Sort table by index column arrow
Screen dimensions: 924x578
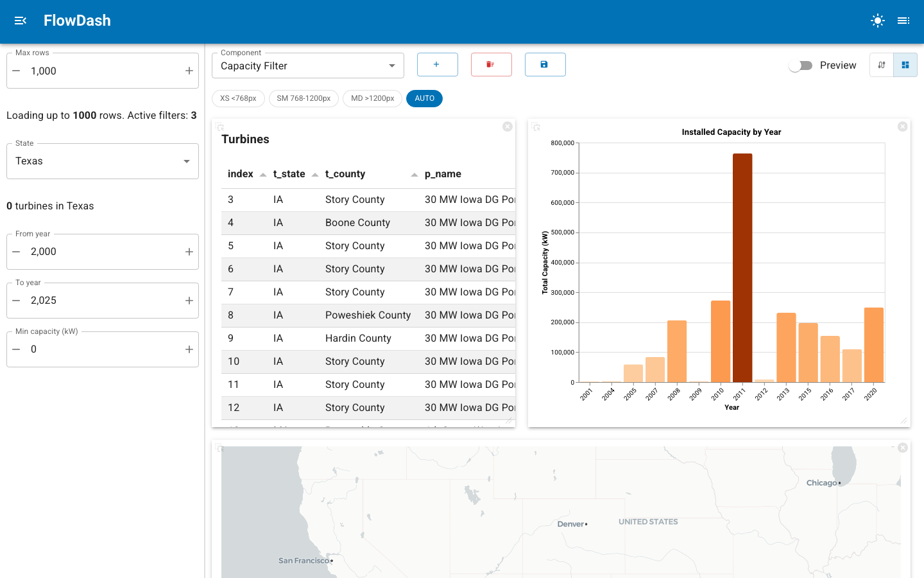tap(263, 175)
